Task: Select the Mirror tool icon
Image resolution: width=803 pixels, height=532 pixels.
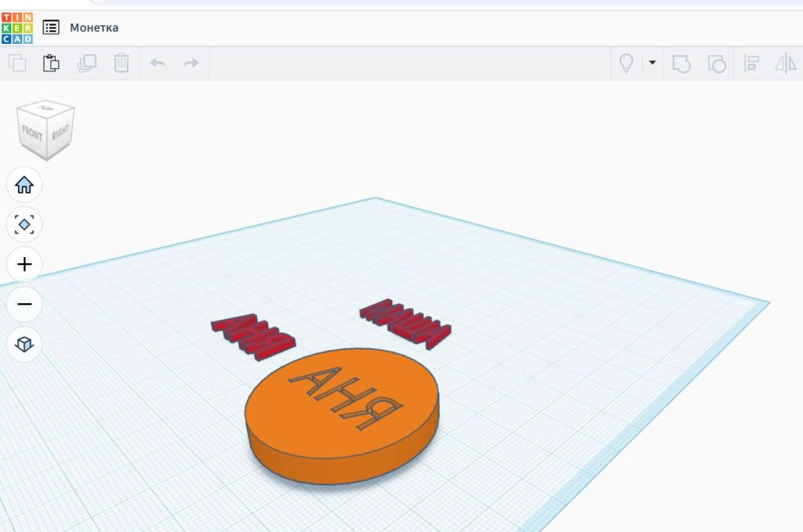Action: pos(786,63)
